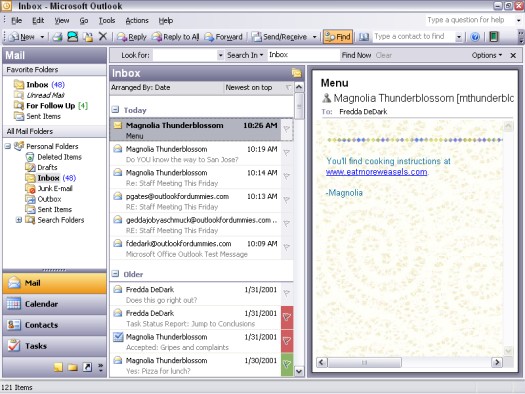Click the Print icon in toolbar
The image size is (525, 394).
click(58, 37)
